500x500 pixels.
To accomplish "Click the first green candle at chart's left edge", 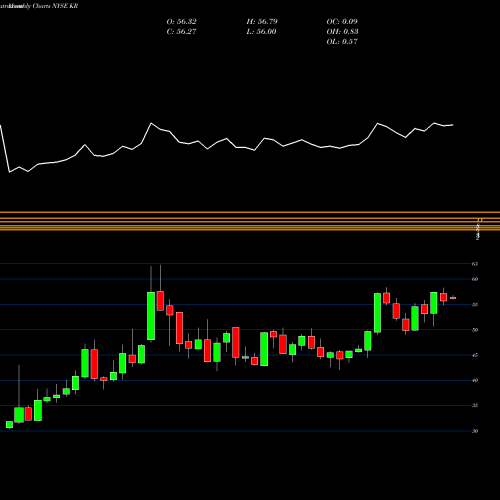I will [x=9, y=424].
